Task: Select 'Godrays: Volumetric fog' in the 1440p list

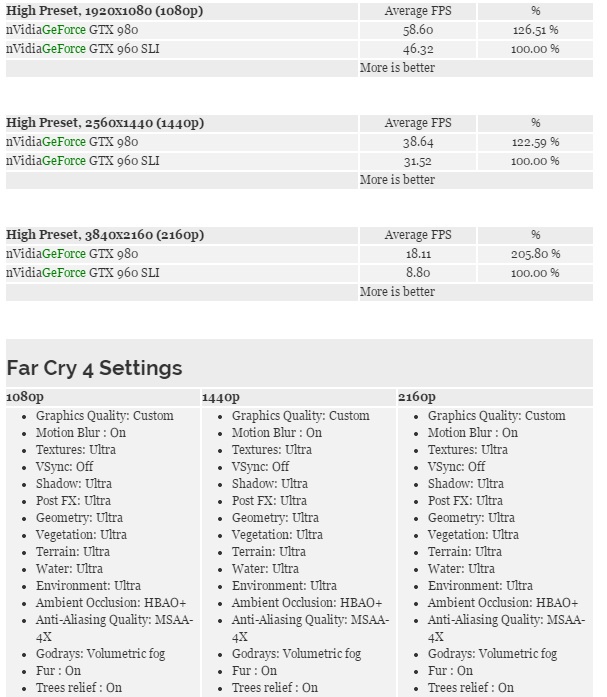Action: click(x=298, y=654)
